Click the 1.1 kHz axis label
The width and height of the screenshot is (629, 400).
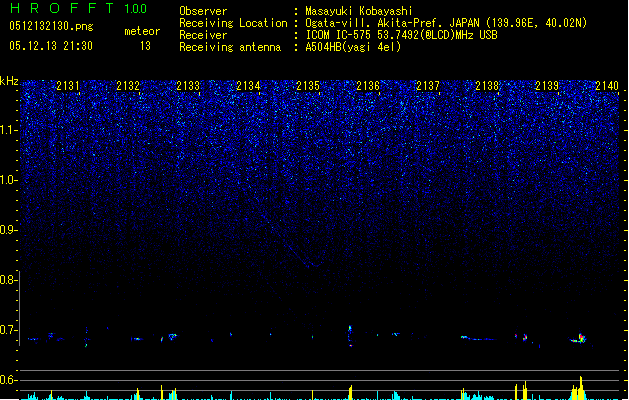(8, 130)
